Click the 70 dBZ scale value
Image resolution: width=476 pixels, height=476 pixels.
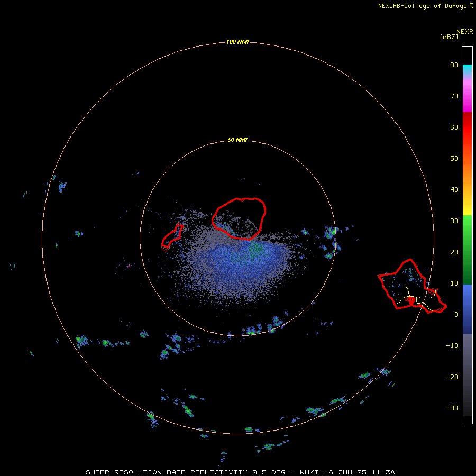pyautogui.click(x=454, y=96)
